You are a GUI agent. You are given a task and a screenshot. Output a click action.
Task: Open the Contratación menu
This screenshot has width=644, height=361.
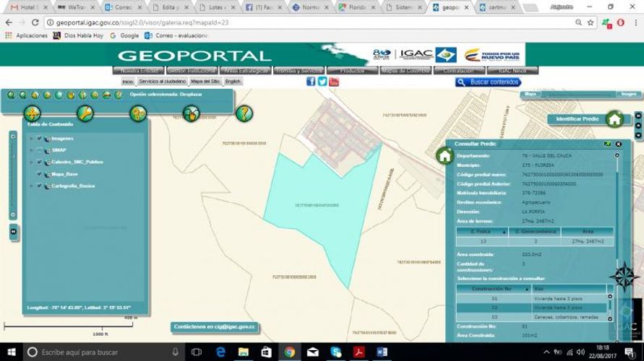459,71
